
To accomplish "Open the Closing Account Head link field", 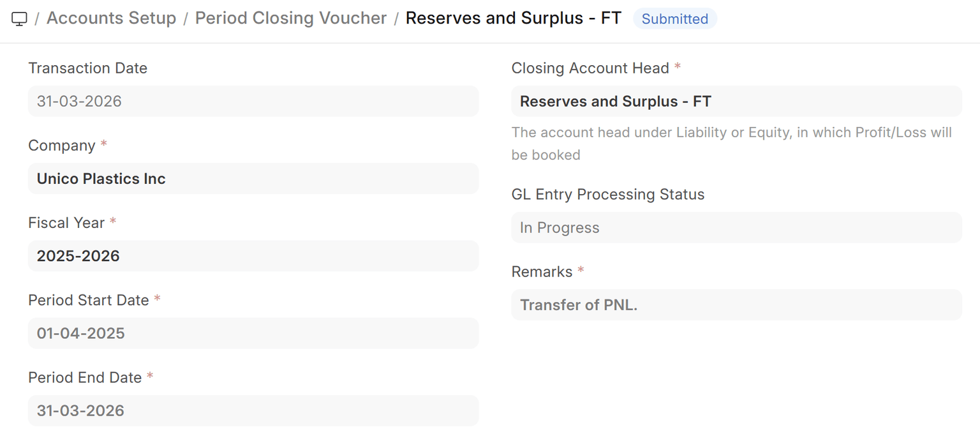I will coord(736,101).
